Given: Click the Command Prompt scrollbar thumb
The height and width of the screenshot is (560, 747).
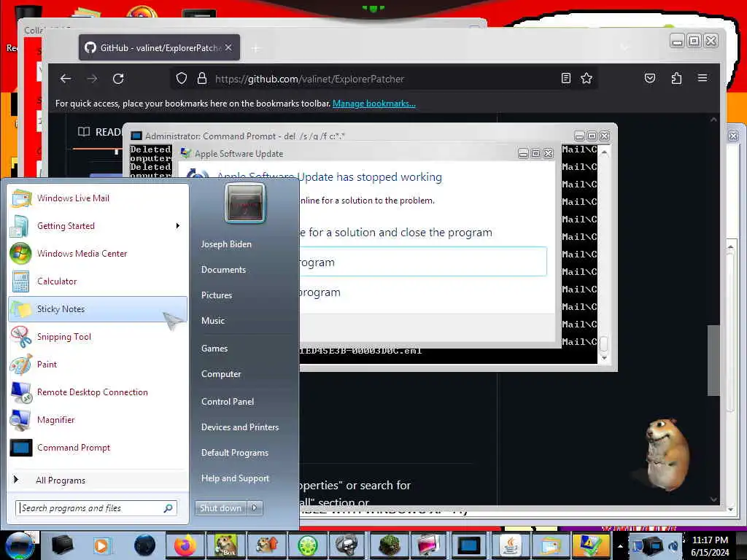Looking at the screenshot, I should [603, 343].
